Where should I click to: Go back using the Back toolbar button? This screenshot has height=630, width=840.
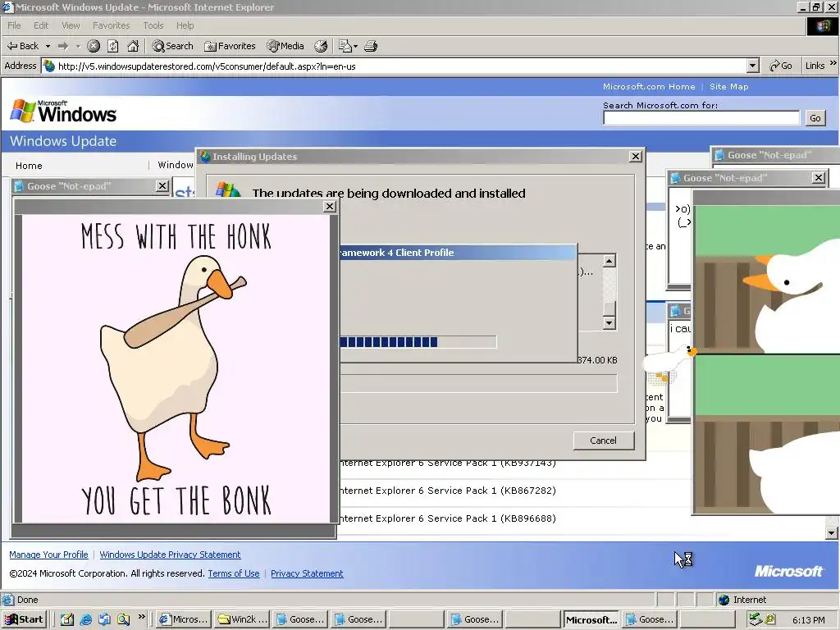coord(23,46)
